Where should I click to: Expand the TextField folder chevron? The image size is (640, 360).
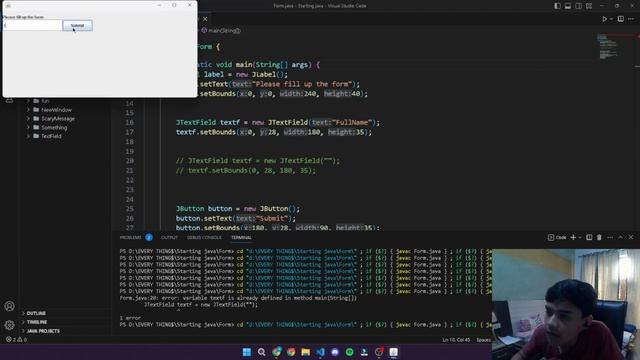28,136
